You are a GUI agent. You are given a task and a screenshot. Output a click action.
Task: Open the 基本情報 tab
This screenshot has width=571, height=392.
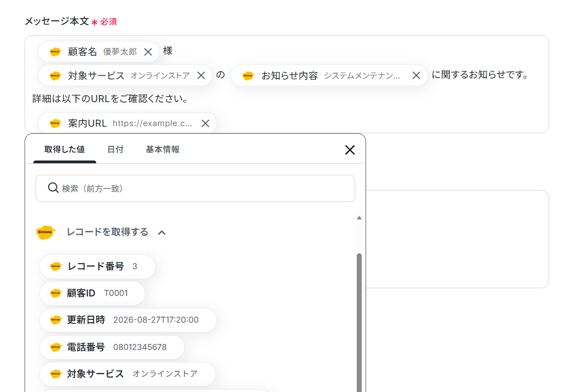pos(162,150)
